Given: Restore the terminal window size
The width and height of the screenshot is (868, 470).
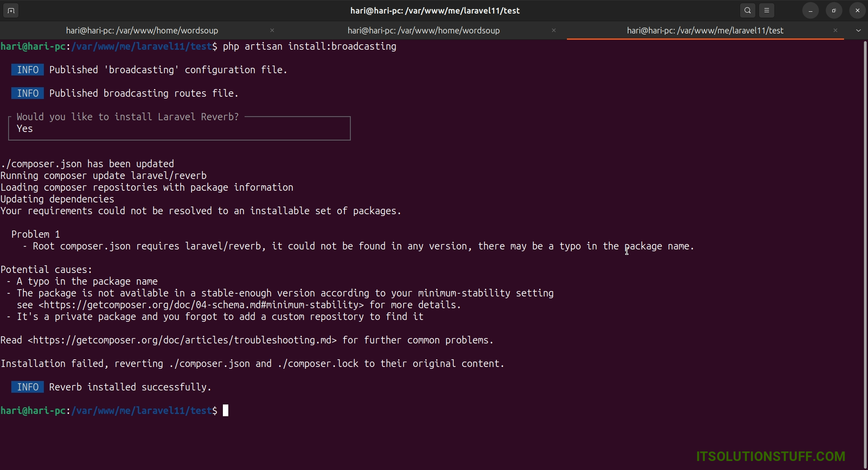Looking at the screenshot, I should [834, 10].
